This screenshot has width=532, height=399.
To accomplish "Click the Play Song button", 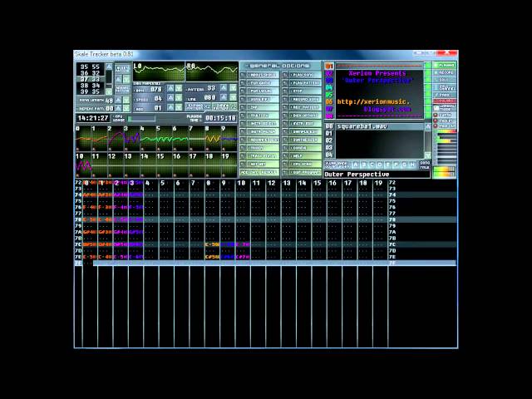I will coord(305,75).
